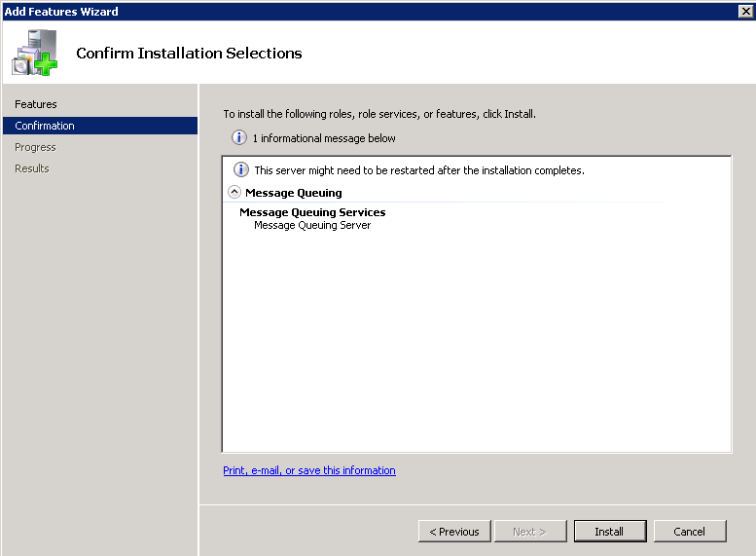756x556 pixels.
Task: Select the Confirmation step in the sidebar
Action: click(45, 126)
